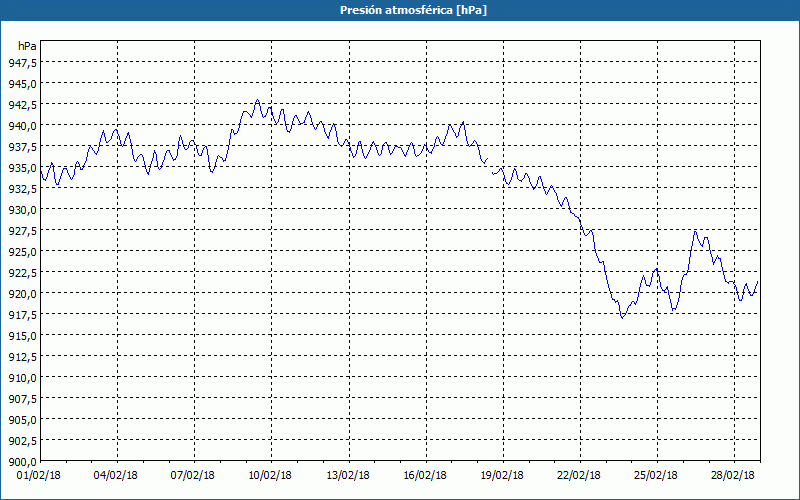This screenshot has height=500, width=800.
Task: Click the 19/02/18 date label
Action: 502,475
